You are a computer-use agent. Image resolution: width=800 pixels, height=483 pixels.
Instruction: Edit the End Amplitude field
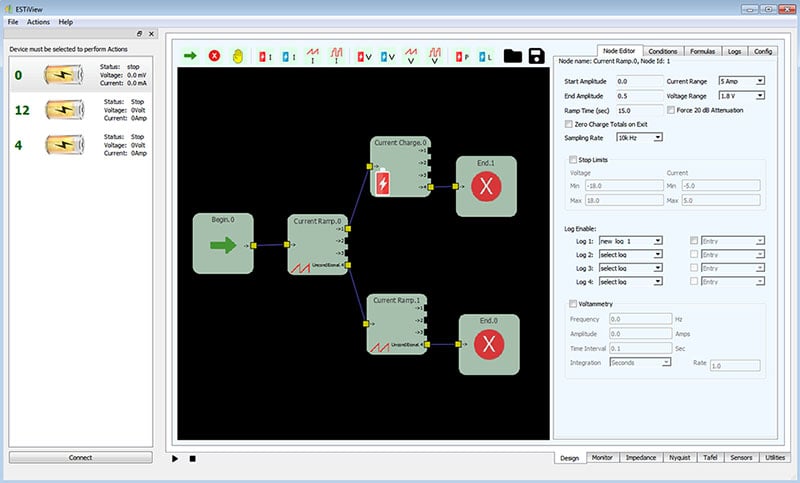point(639,96)
